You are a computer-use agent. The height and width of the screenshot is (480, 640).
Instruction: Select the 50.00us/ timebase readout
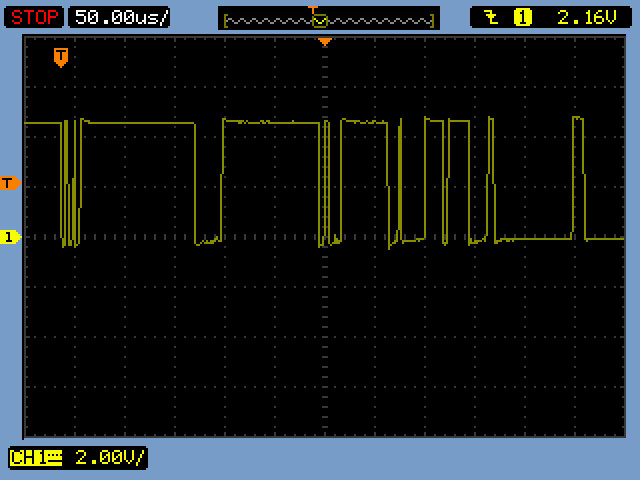coord(120,17)
